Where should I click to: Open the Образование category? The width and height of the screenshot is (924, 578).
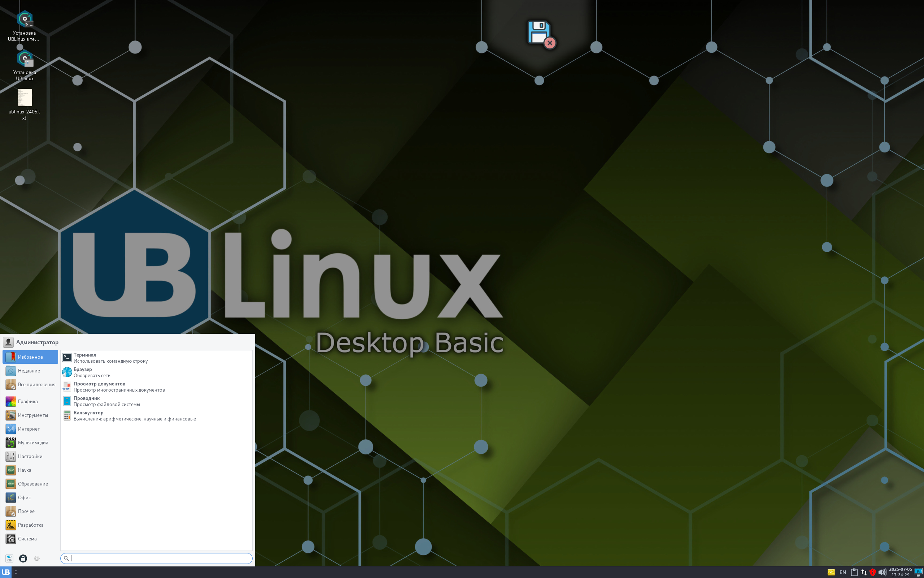pyautogui.click(x=30, y=484)
